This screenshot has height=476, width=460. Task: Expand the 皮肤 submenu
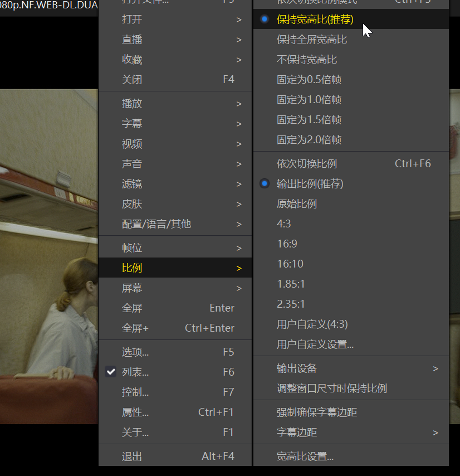175,203
